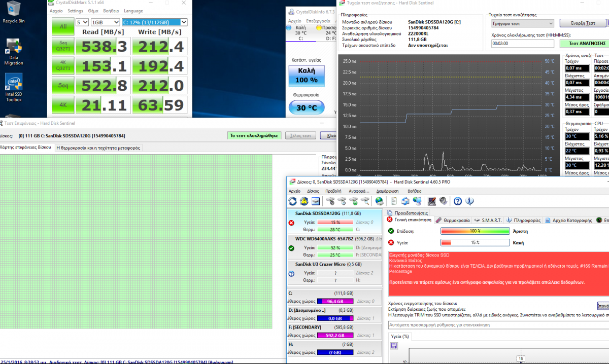Open the Data Migration desktop shortcut

coord(14,52)
